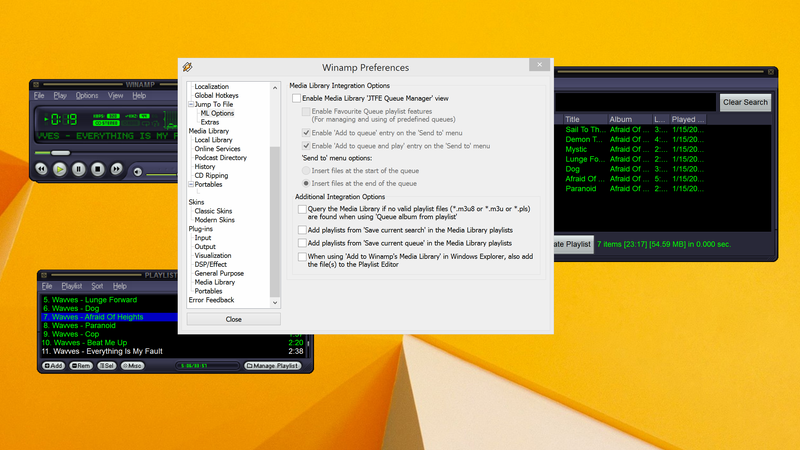Viewport: 800px width, 450px height.
Task: Toggle Enable 'Add to queue and play' entry checkbox
Action: tap(306, 146)
